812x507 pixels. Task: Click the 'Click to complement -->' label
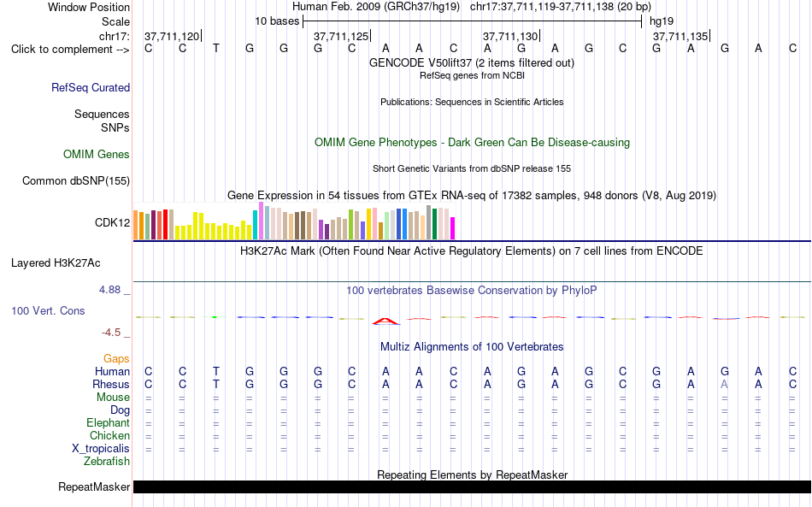pyautogui.click(x=70, y=50)
